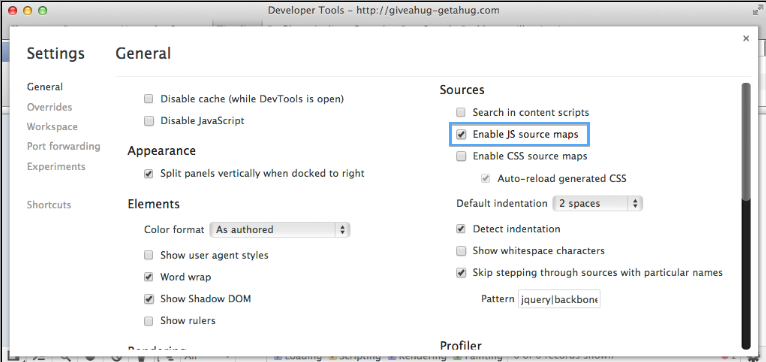Image resolution: width=766 pixels, height=362 pixels.
Task: Switch to Workspace settings tab
Action: (52, 127)
